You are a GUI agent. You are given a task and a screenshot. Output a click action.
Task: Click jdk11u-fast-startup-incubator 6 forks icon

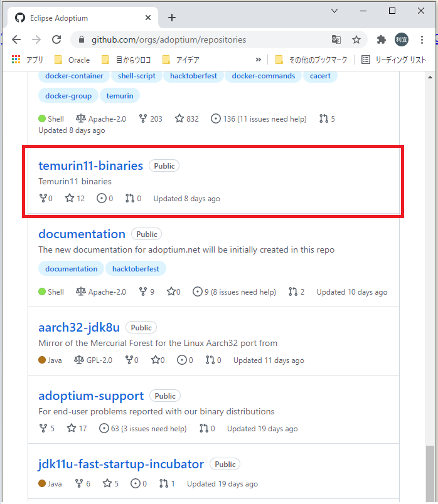click(x=79, y=483)
